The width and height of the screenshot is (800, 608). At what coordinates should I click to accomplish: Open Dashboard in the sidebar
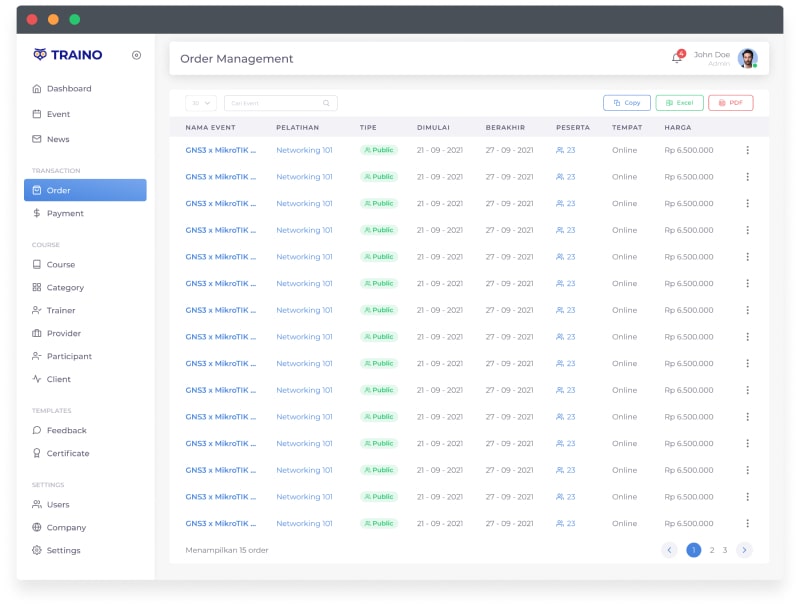click(68, 89)
